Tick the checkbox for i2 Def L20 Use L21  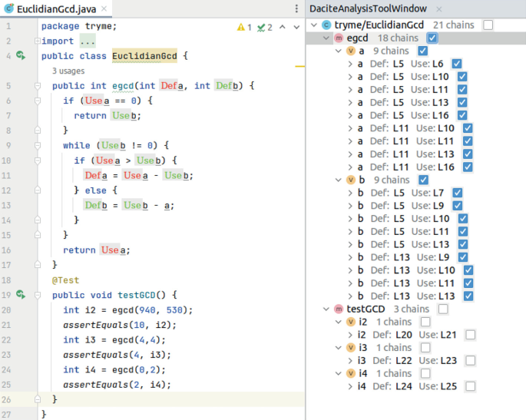tap(470, 335)
